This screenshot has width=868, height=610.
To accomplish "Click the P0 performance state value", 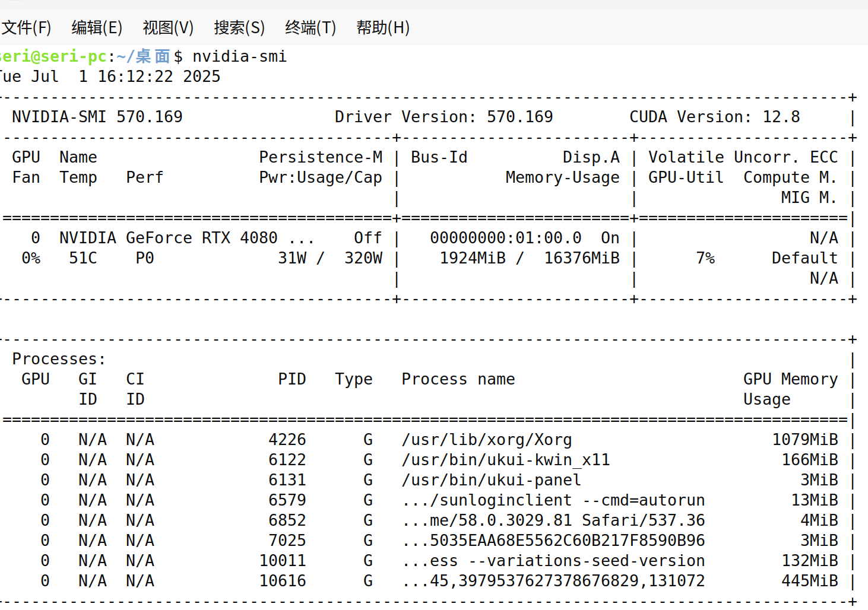I will coord(145,258).
